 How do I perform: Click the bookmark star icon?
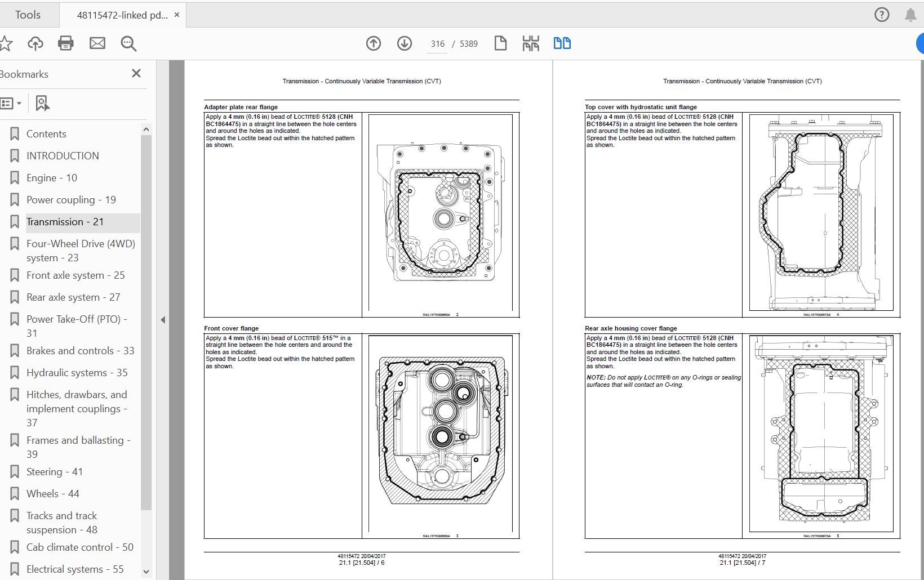click(x=6, y=43)
